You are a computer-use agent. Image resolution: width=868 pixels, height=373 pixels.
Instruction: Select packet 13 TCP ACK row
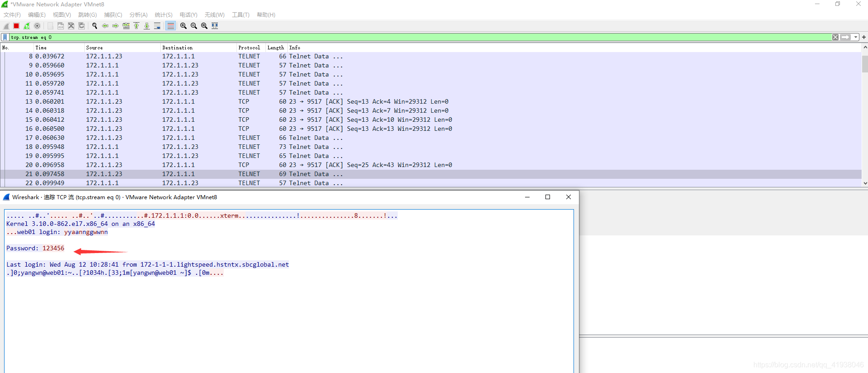point(430,102)
